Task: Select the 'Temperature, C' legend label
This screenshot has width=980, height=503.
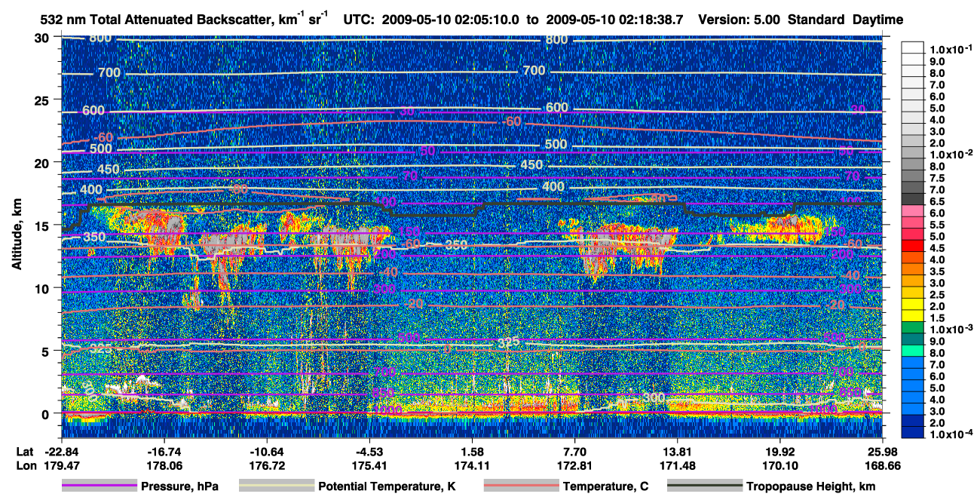Action: pyautogui.click(x=605, y=486)
